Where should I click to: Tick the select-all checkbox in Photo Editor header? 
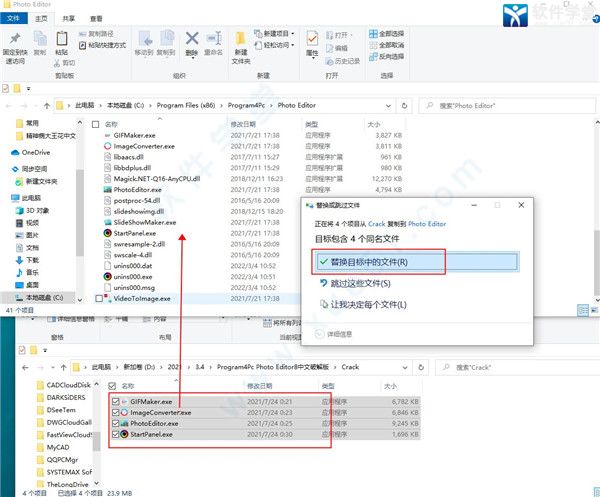click(96, 124)
